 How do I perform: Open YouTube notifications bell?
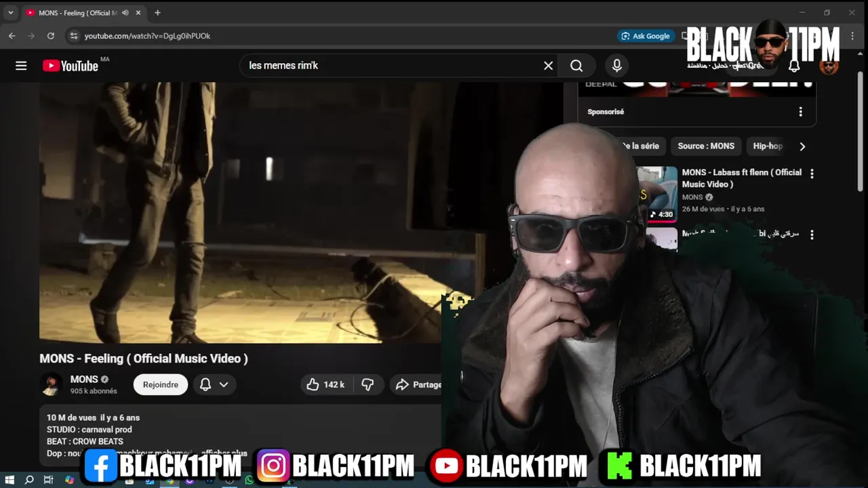794,66
